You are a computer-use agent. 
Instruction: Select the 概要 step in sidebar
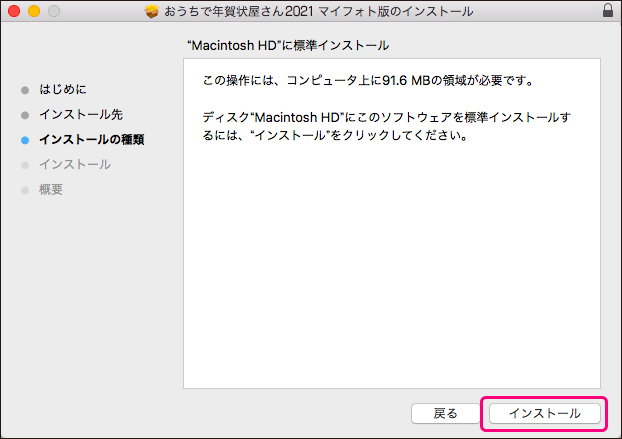click(51, 190)
